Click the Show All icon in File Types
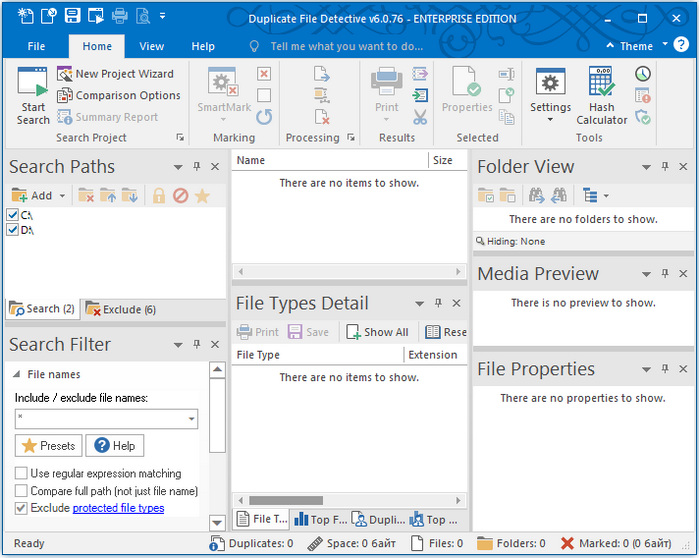This screenshot has width=699, height=558. pos(354,332)
